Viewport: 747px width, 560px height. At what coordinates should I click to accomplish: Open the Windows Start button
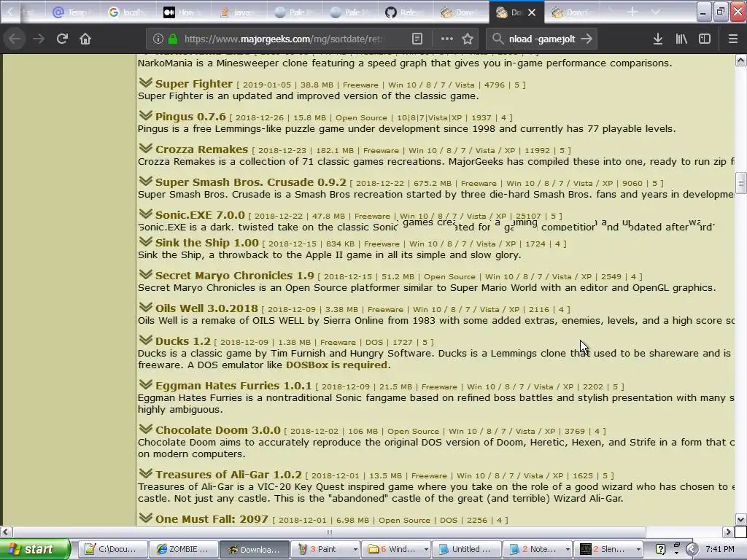pos(35,549)
